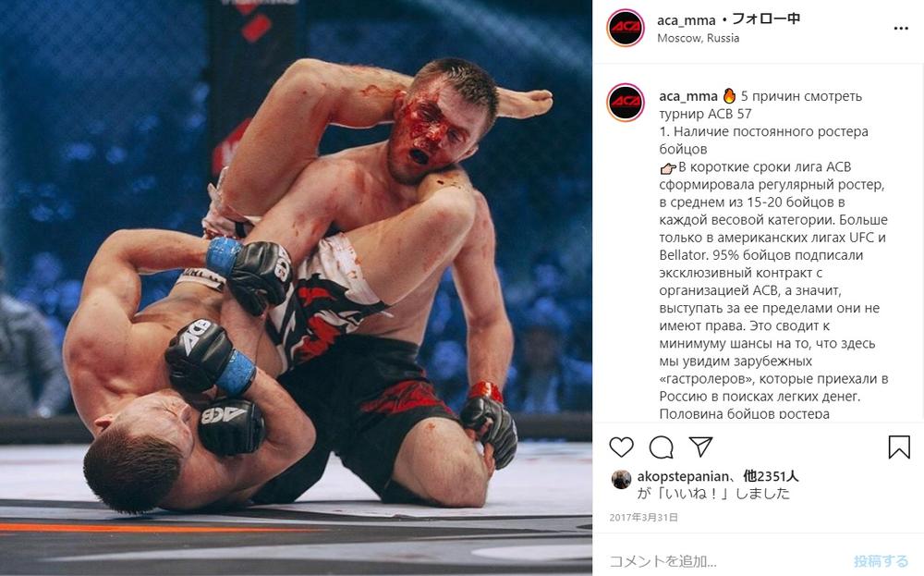
Task: Click the 投稿する post comment button
Action: (x=881, y=560)
